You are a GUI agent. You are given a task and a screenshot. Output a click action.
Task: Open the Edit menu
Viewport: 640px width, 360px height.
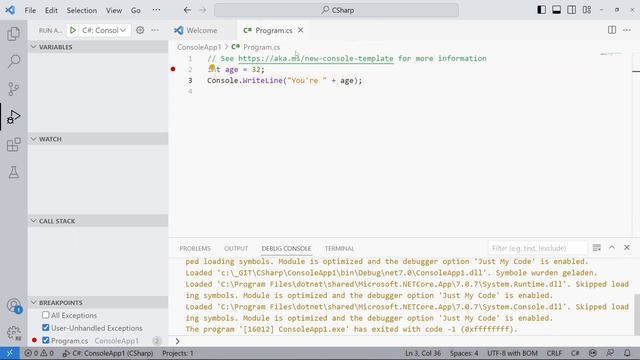pos(51,10)
